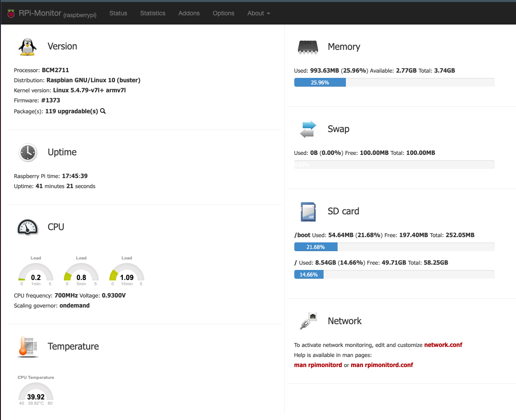Open the man rpimonitord.conf link
Image resolution: width=516 pixels, height=420 pixels.
click(382, 365)
